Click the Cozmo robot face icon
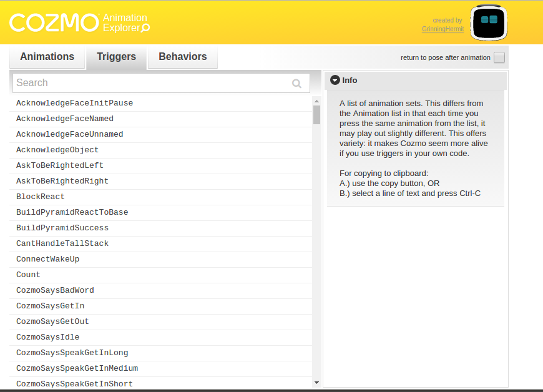 click(x=489, y=22)
